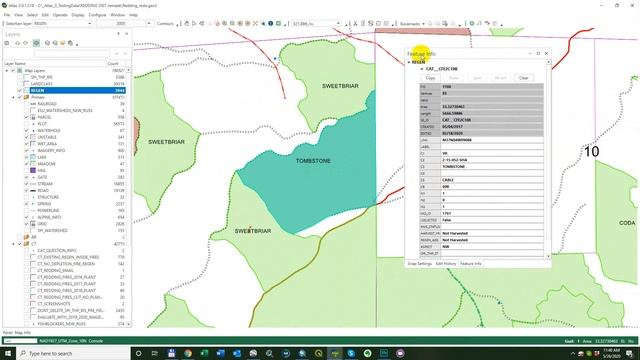Select the CT_SCREENSHOTS layer row

tap(76, 304)
